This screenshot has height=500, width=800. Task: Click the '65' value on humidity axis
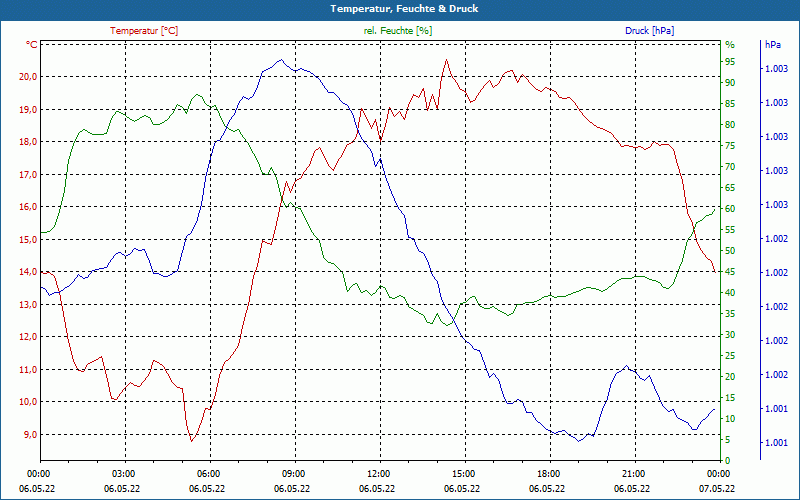point(730,188)
